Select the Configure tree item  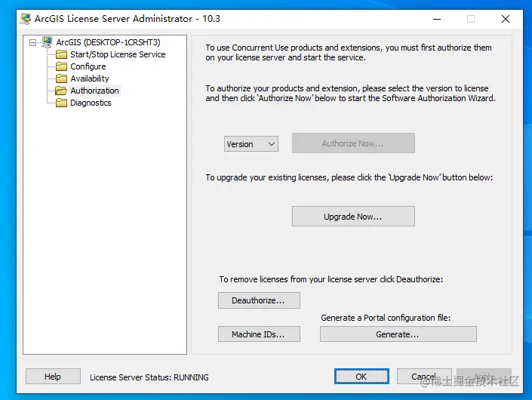(88, 66)
